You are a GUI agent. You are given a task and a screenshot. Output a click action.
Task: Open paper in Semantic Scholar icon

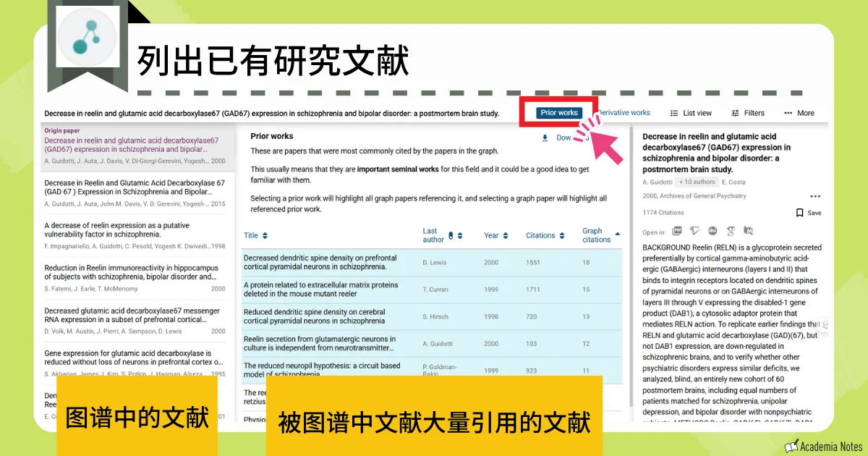point(695,232)
